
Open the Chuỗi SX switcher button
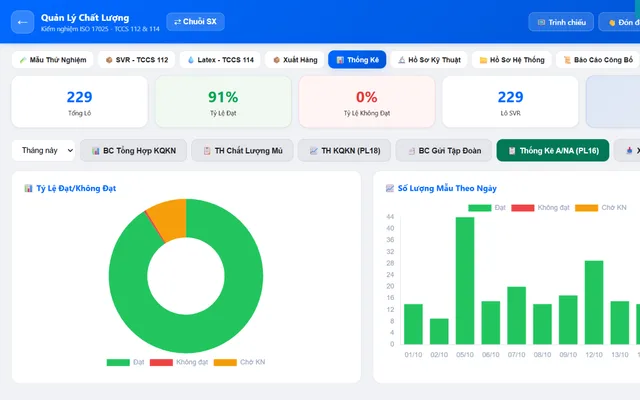[x=195, y=22]
